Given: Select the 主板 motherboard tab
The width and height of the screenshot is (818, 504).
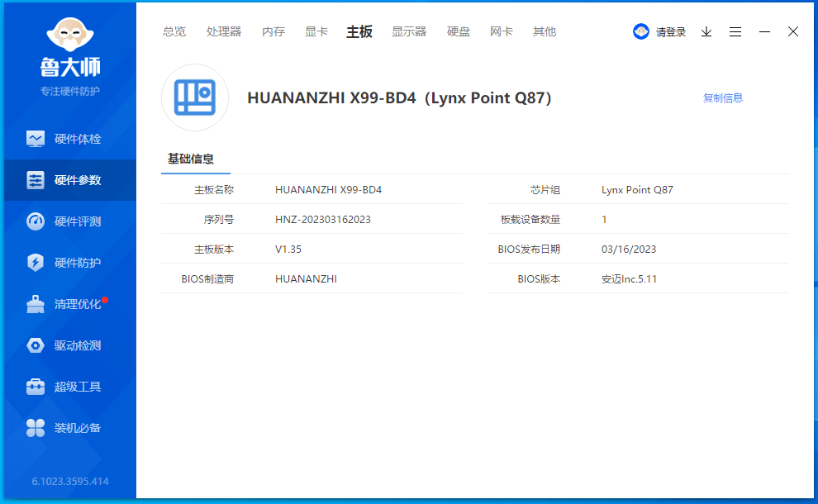Looking at the screenshot, I should [359, 32].
